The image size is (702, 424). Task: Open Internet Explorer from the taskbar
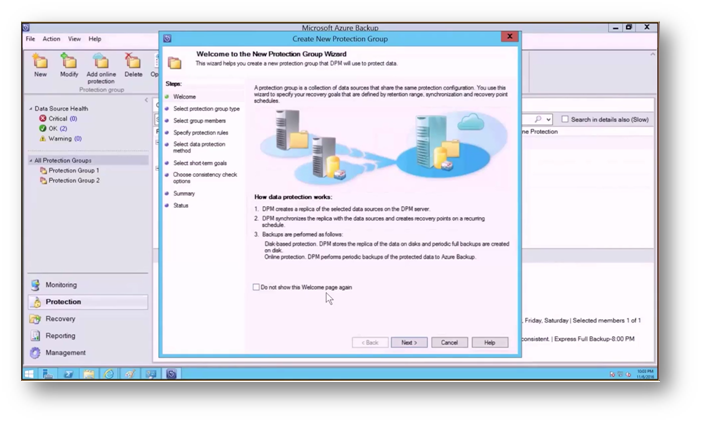click(x=109, y=374)
